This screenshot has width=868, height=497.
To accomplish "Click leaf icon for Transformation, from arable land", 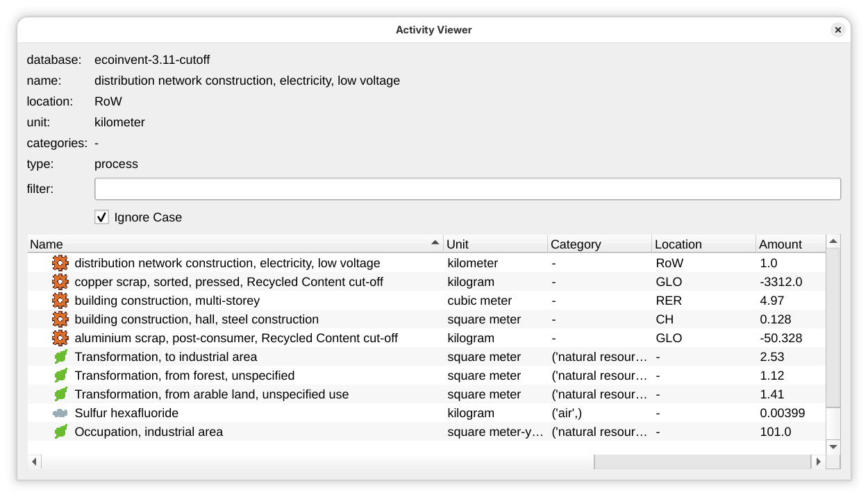I will pyautogui.click(x=60, y=394).
